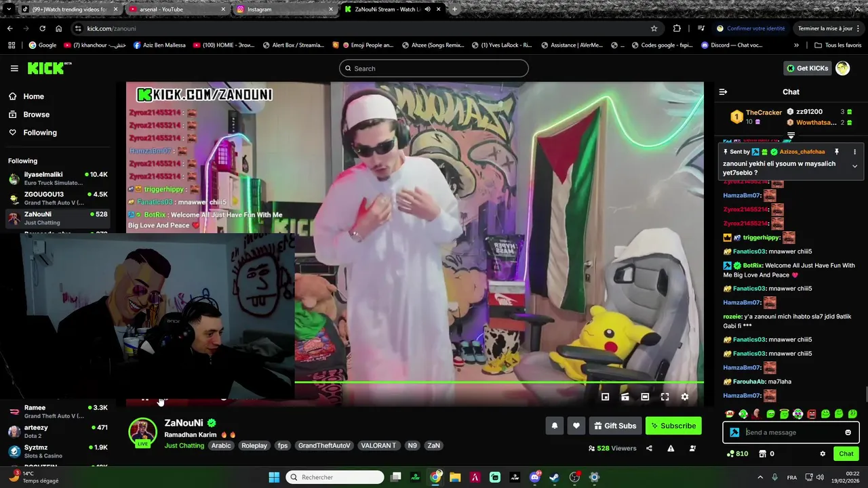Open the Kick hamburger sidebar menu
Image resolution: width=868 pixels, height=488 pixels.
(x=14, y=68)
